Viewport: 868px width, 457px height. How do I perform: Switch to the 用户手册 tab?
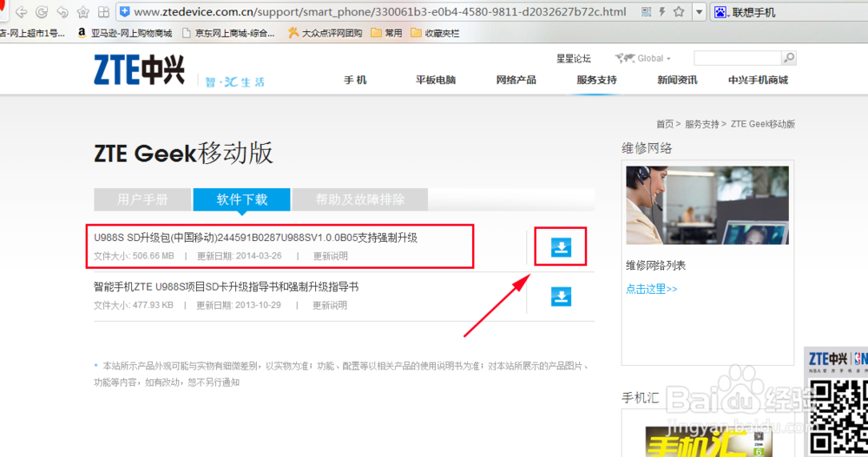pos(142,199)
